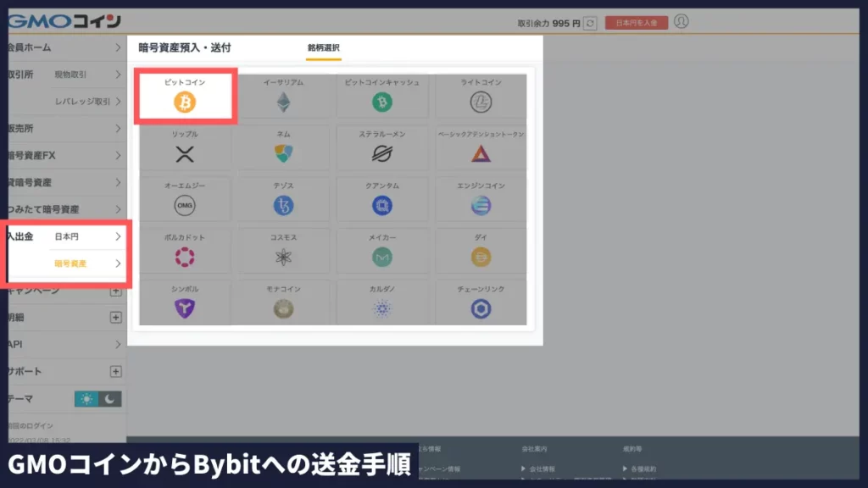Expand the サポート section plus button
The width and height of the screenshot is (868, 488).
(x=115, y=371)
